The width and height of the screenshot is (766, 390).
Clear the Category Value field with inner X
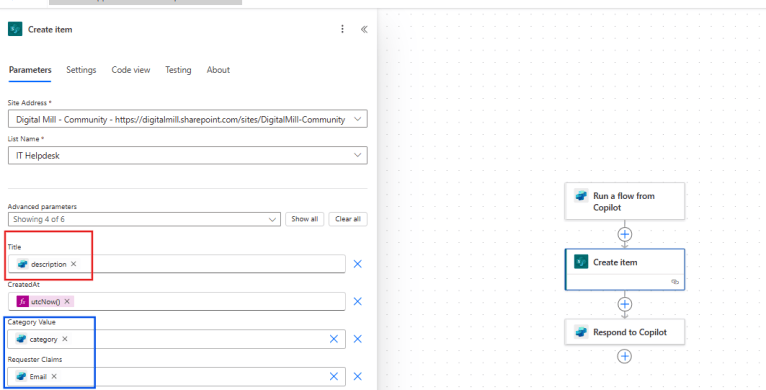[334, 339]
